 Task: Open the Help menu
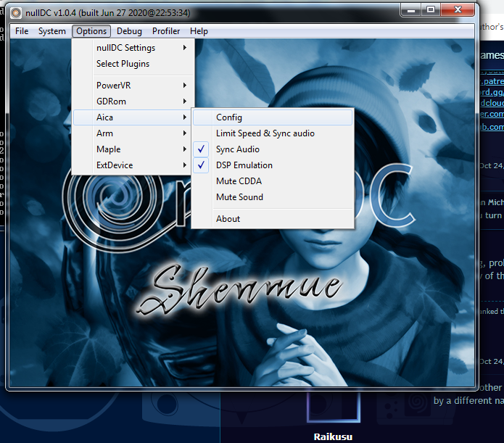pyautogui.click(x=199, y=31)
